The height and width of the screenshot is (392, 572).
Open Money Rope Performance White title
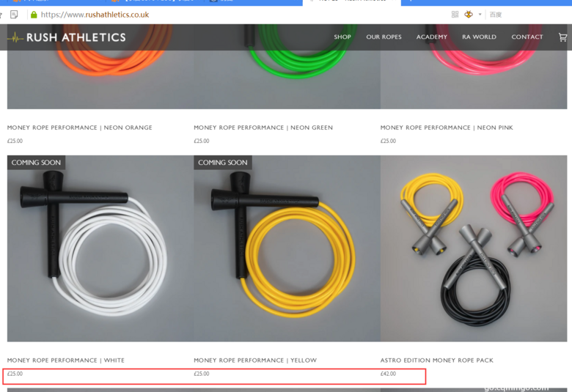[66, 360]
